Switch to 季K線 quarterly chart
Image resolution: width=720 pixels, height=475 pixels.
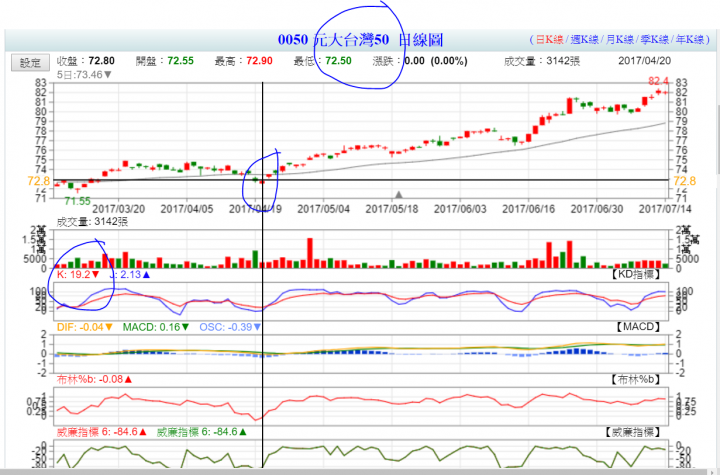(x=654, y=40)
